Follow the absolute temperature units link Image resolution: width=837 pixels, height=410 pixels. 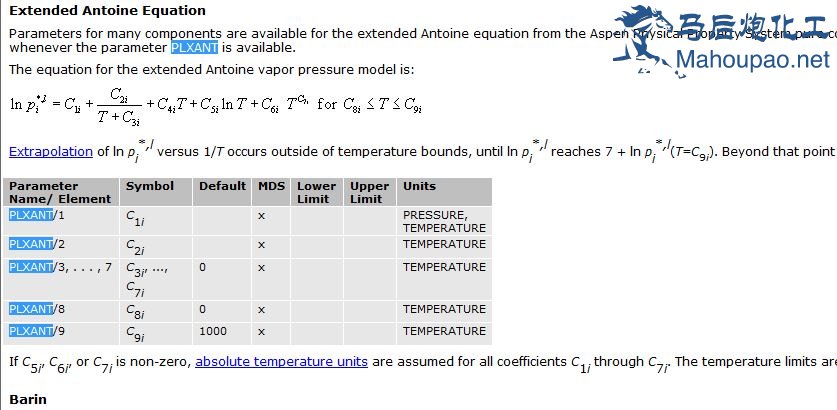click(x=281, y=361)
